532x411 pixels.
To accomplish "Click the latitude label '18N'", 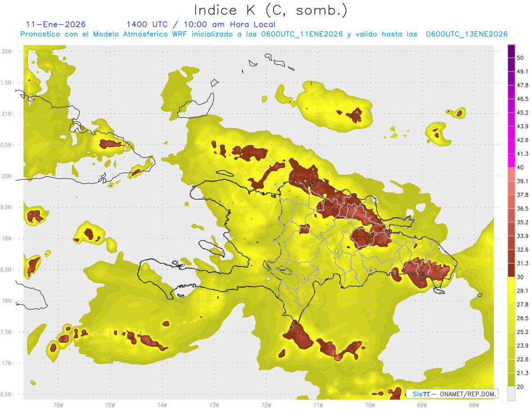I will click(x=7, y=301).
